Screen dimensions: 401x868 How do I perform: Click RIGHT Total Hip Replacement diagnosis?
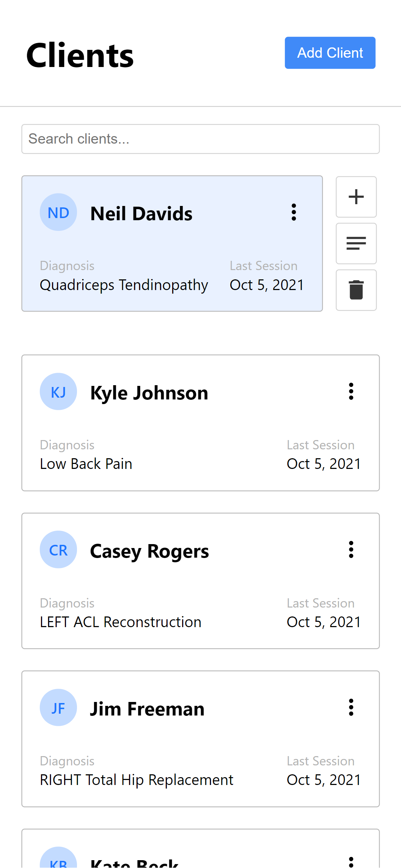point(137,780)
